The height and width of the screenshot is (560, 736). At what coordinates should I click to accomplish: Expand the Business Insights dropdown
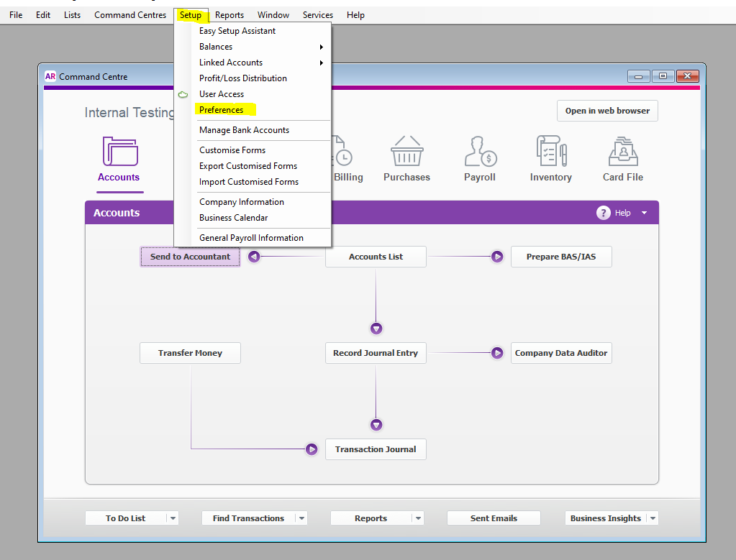pyautogui.click(x=652, y=518)
